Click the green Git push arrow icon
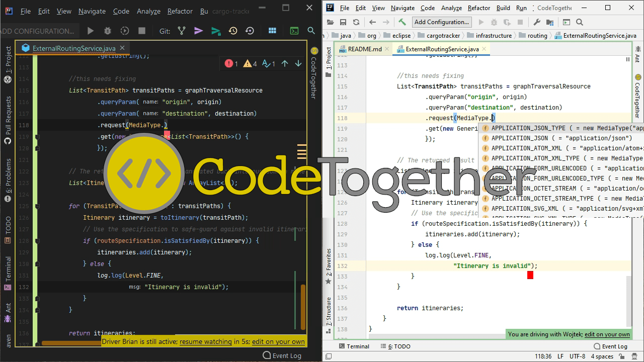 pos(216,31)
